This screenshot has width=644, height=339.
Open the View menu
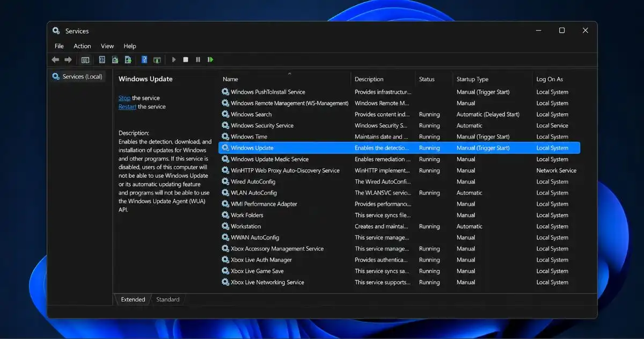(107, 46)
